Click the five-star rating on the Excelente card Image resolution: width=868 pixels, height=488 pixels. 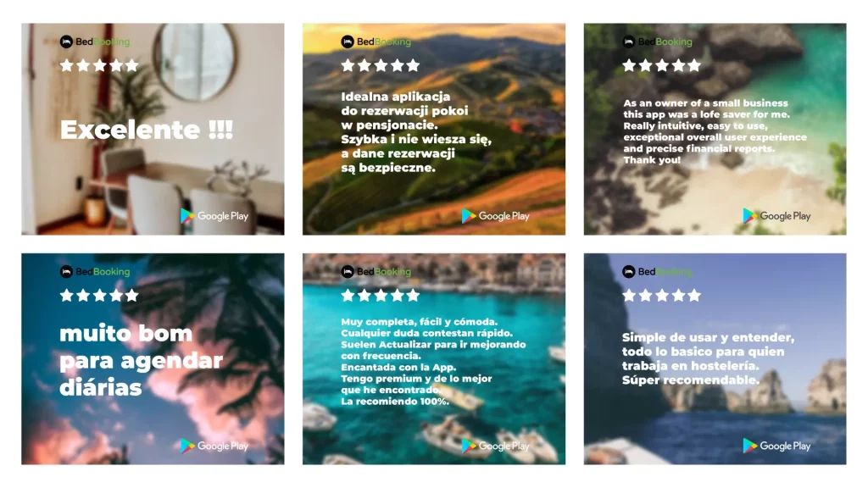(99, 66)
